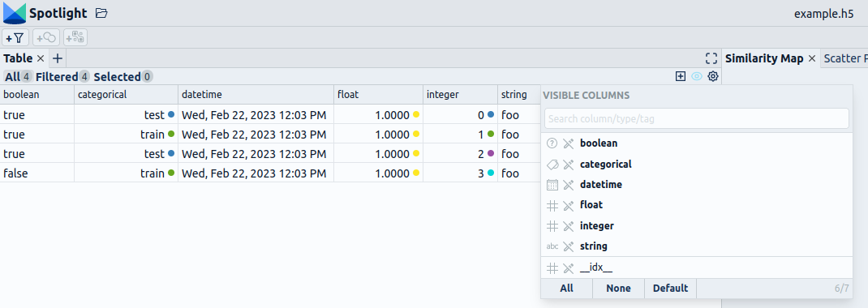Reset columns with Default button
The height and width of the screenshot is (308, 868).
670,288
